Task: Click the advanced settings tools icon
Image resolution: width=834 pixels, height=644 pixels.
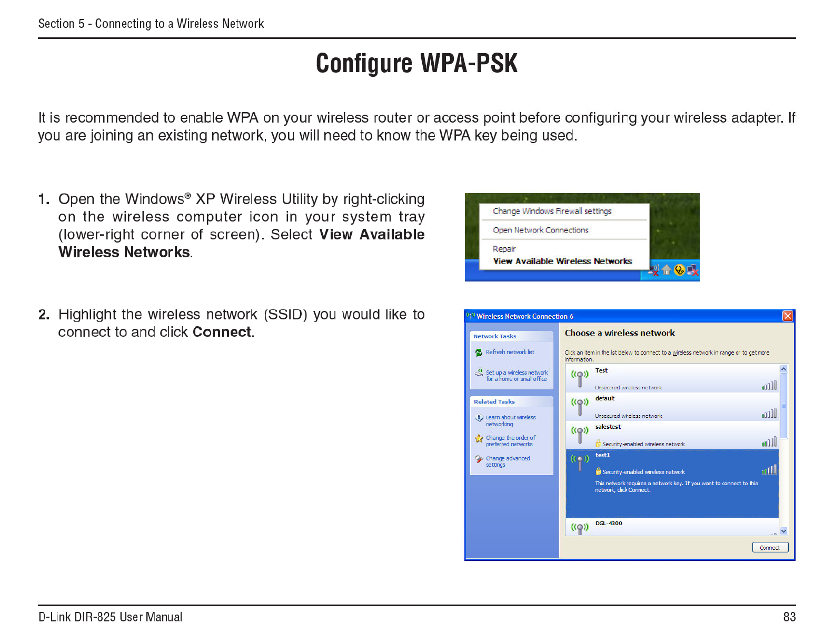Action: tap(479, 459)
